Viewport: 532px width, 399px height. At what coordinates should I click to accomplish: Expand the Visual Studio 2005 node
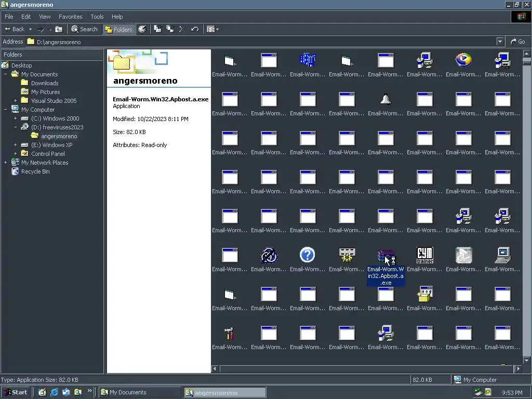tap(15, 101)
